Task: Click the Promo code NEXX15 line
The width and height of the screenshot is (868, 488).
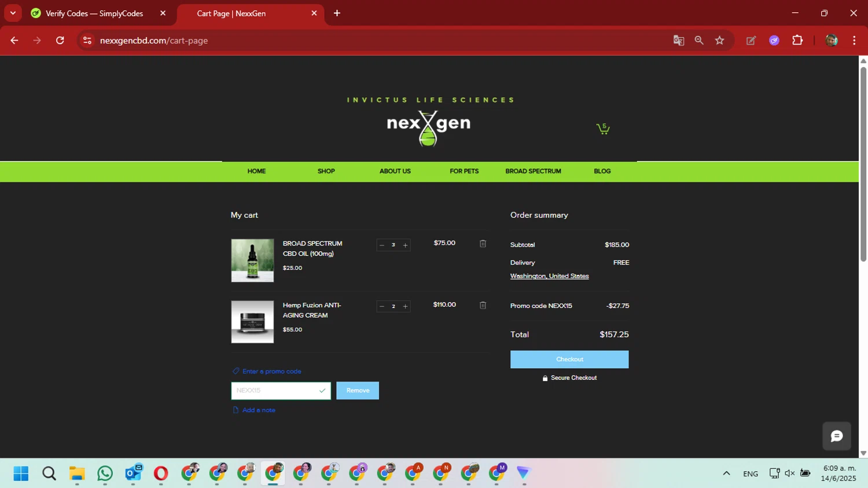Action: 569,306
